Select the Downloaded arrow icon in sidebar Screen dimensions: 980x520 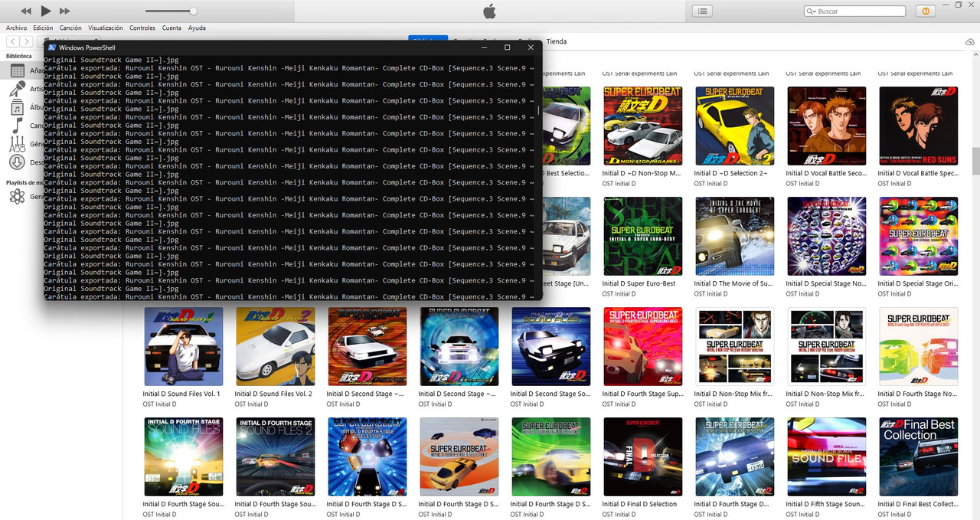pyautogui.click(x=18, y=162)
